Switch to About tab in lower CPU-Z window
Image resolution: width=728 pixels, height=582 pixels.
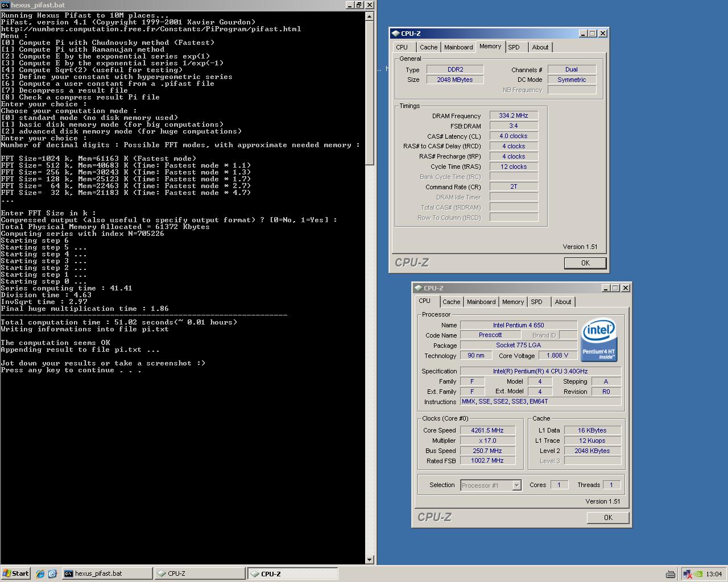(x=563, y=302)
